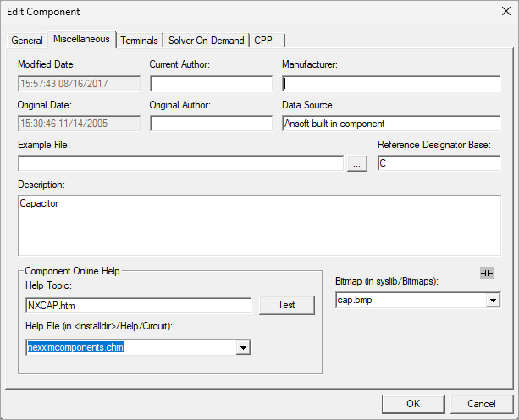519x420 pixels.
Task: Click the capacitor bitmap preview icon
Action: pyautogui.click(x=487, y=273)
